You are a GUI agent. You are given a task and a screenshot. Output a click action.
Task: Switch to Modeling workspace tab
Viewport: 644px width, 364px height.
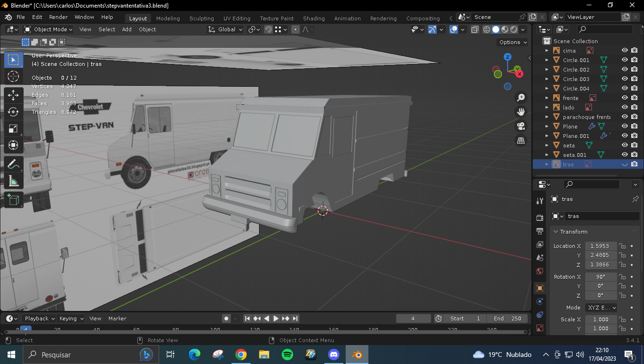coord(168,18)
